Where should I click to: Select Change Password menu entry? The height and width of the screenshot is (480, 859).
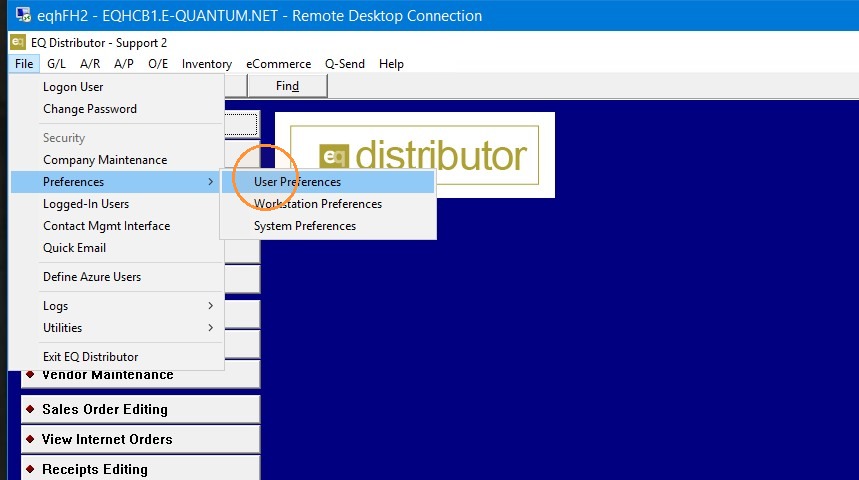pyautogui.click(x=117, y=108)
